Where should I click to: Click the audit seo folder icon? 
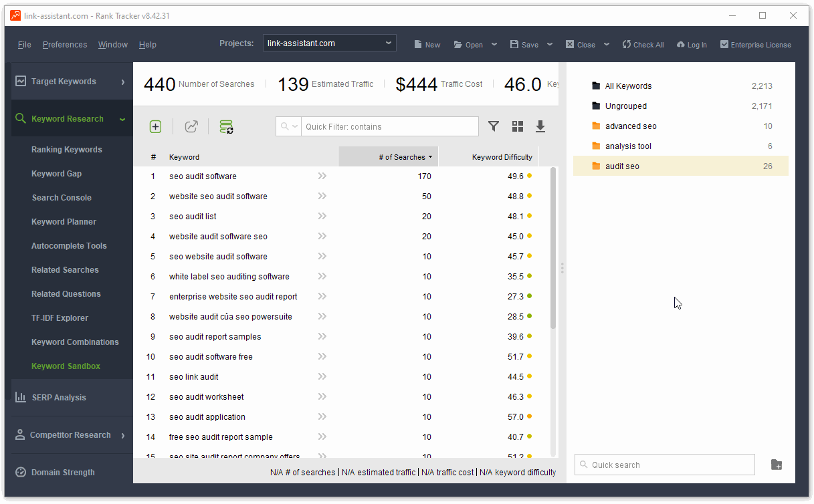point(596,166)
